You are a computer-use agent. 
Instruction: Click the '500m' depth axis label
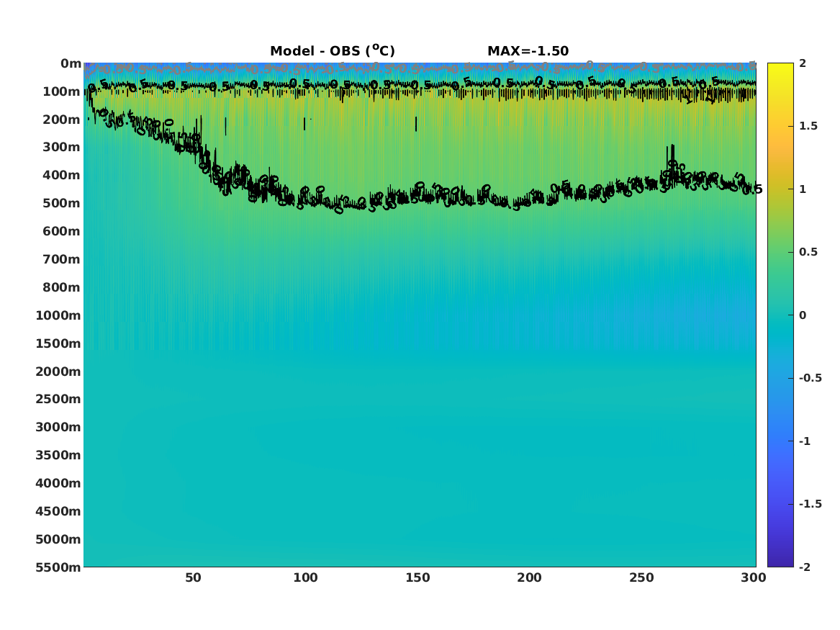62,204
